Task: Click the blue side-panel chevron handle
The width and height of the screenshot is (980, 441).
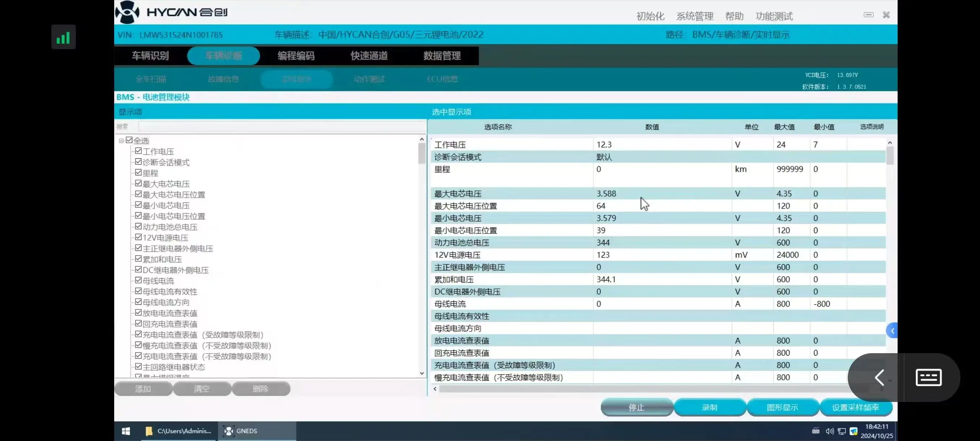Action: tap(892, 331)
